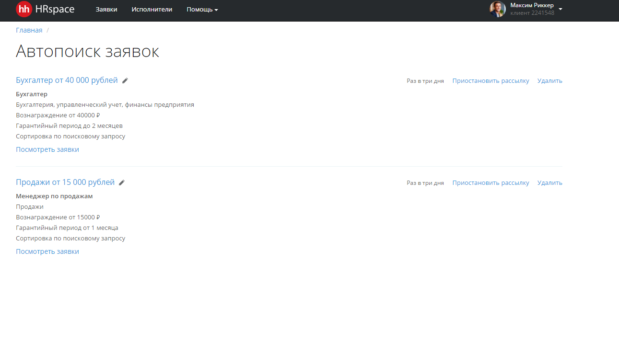Click the user avatar photo

[498, 9]
